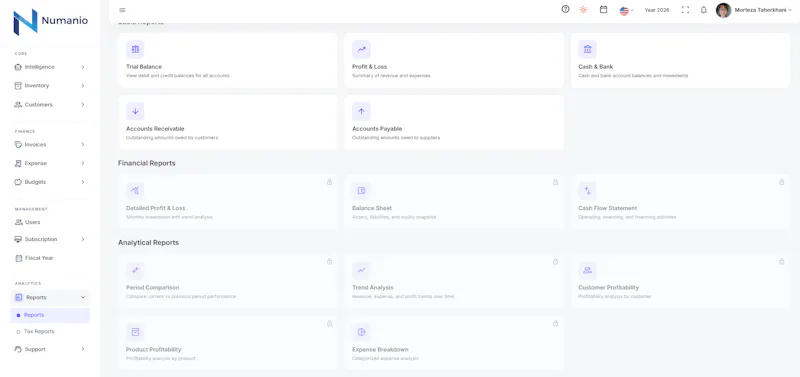Click the Support sidebar icon
Viewport: 800px width, 377px height.
(x=18, y=349)
